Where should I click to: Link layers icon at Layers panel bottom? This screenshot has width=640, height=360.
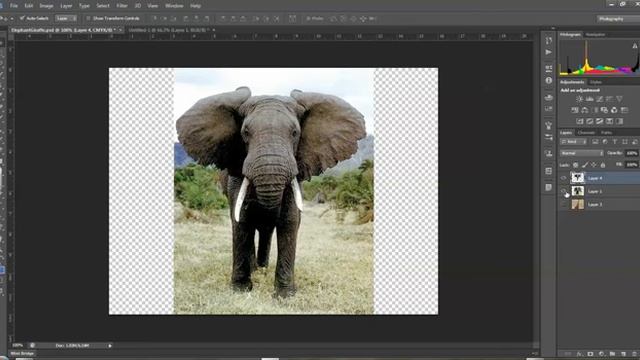(568, 353)
